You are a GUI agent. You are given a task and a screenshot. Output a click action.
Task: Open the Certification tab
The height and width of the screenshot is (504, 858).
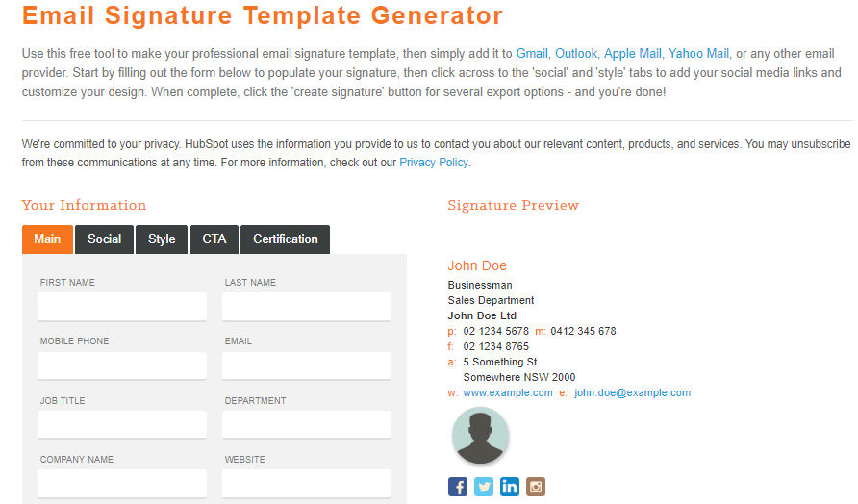tap(286, 239)
